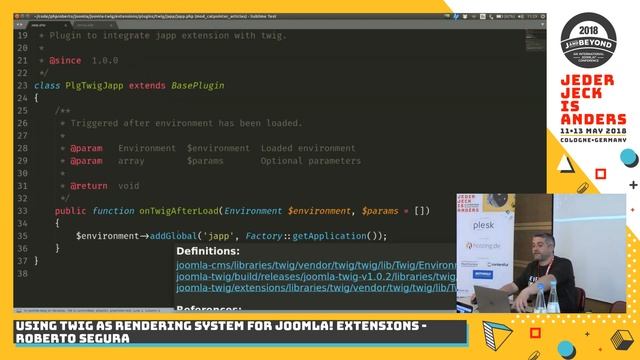Click the 'japp' string literal
Image resolution: width=640 pixels, height=360 pixels.
click(218, 236)
